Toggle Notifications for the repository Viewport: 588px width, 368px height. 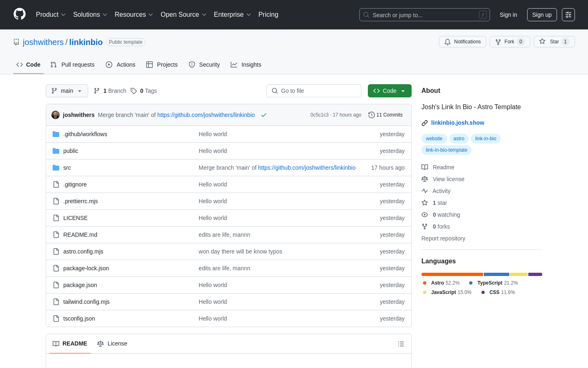pos(462,42)
